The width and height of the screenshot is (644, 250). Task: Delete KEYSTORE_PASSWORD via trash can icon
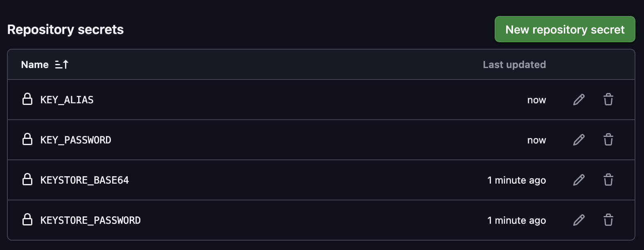608,220
